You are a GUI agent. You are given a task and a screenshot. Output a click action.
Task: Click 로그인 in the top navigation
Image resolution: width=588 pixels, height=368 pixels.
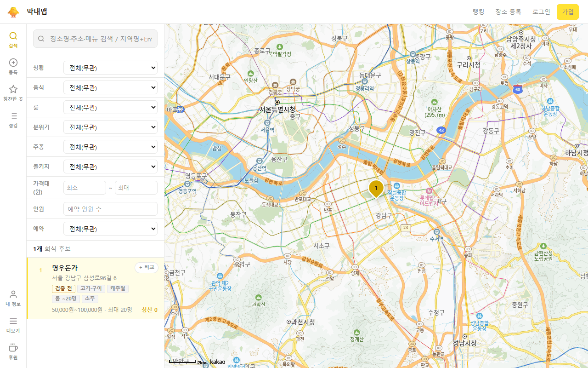click(x=541, y=12)
